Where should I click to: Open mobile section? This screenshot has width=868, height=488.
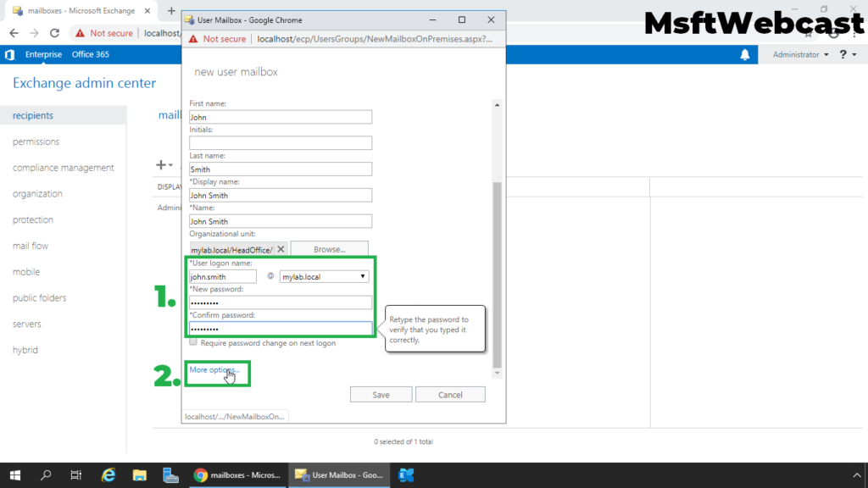point(26,272)
